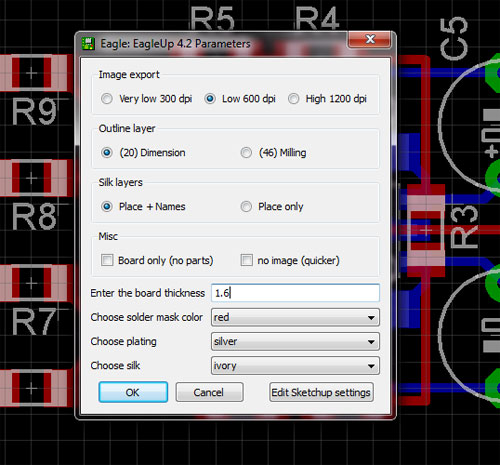Click the R7 label on board
This screenshot has height=465, width=500.
[x=34, y=322]
